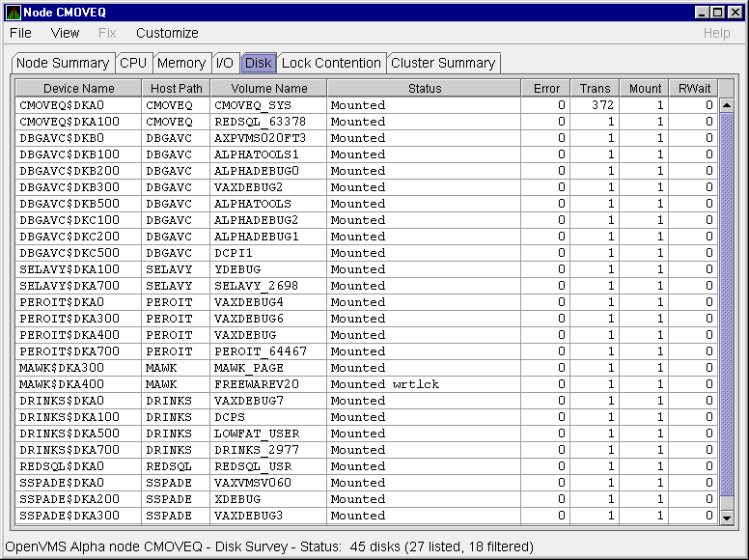
Task: Sort by Device Name column header
Action: point(79,89)
